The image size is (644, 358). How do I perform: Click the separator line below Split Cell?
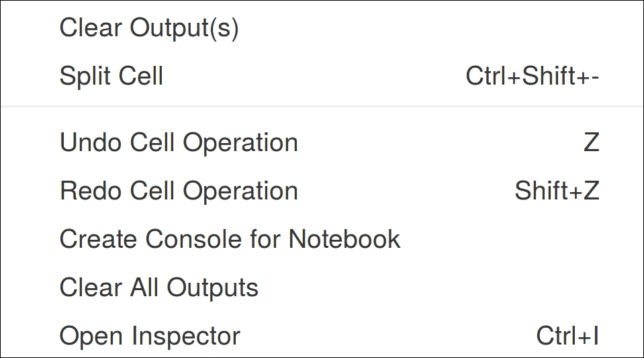(322, 106)
